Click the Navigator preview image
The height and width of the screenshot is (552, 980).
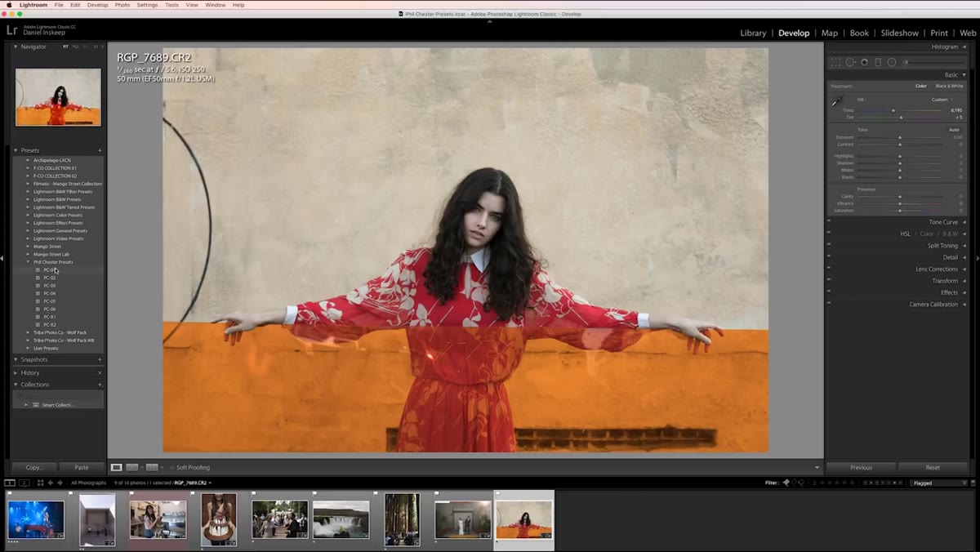coord(58,96)
